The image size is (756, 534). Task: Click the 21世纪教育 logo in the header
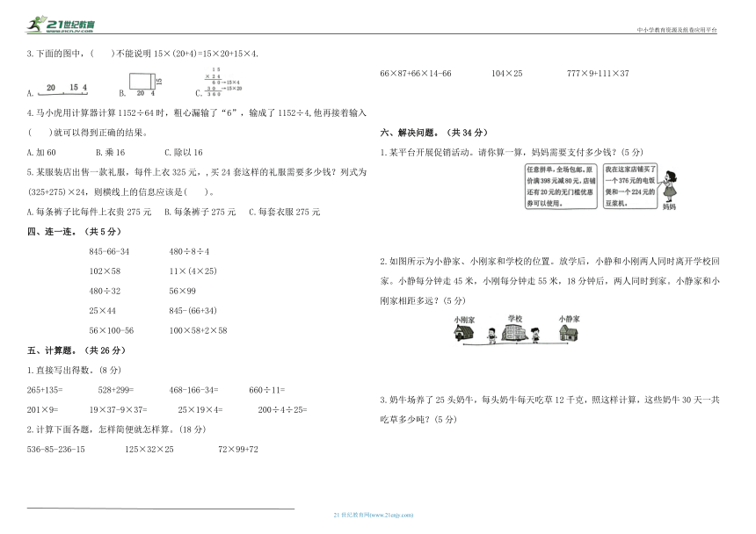coord(61,24)
